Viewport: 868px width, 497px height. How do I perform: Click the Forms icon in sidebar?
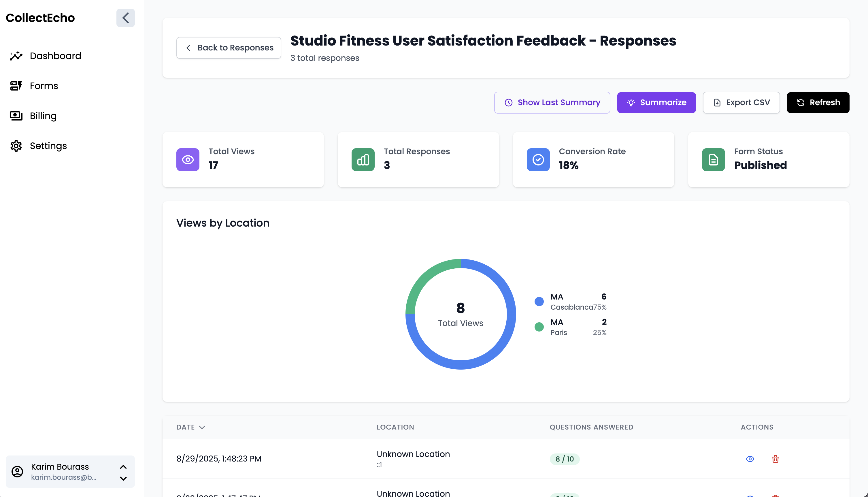(16, 86)
